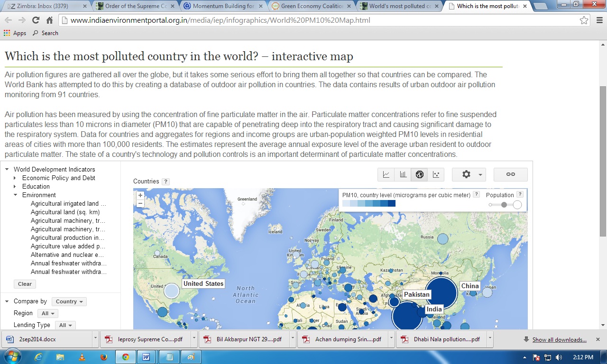Viewport: 607px width, 364px height.
Task: Reload the page in Chrome
Action: 36,20
